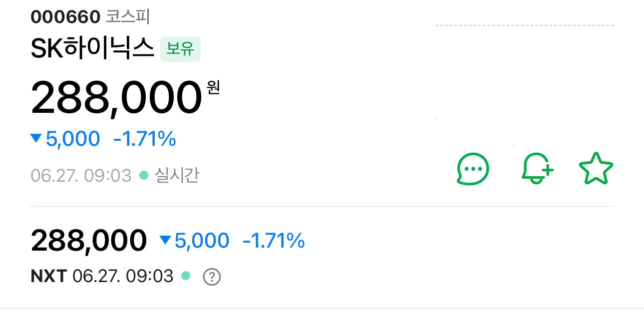Click the NXT help question mark icon
This screenshot has height=325, width=644.
point(212,277)
